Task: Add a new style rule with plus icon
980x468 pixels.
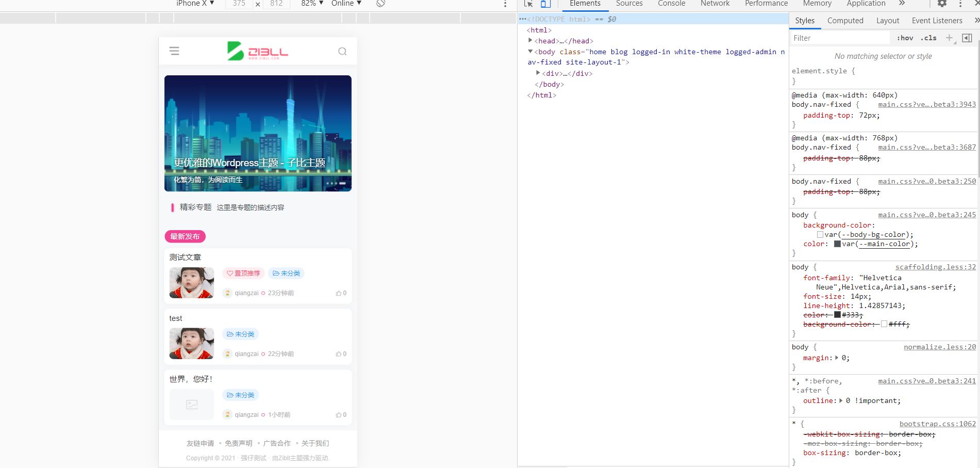Action: 949,38
